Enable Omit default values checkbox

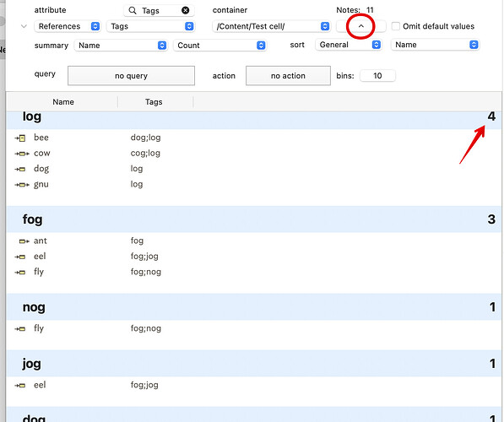tap(396, 26)
